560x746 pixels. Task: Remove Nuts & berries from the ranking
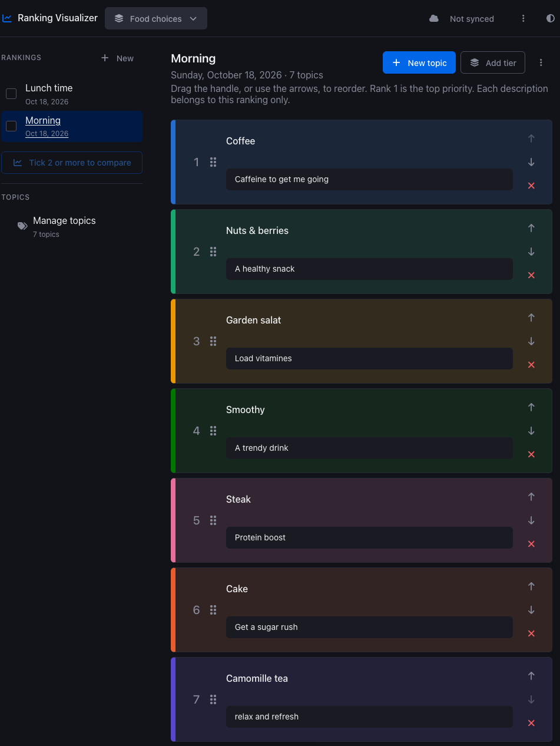tap(531, 275)
